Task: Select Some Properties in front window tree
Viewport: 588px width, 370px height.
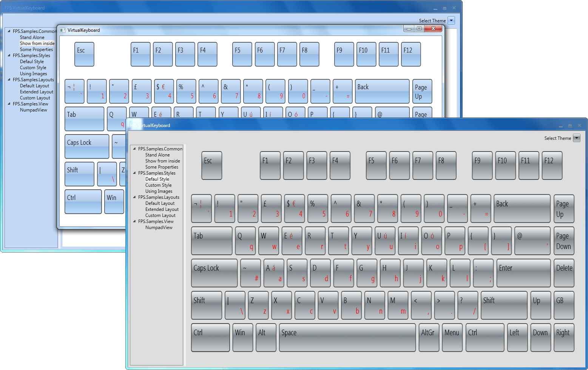Action: (162, 167)
